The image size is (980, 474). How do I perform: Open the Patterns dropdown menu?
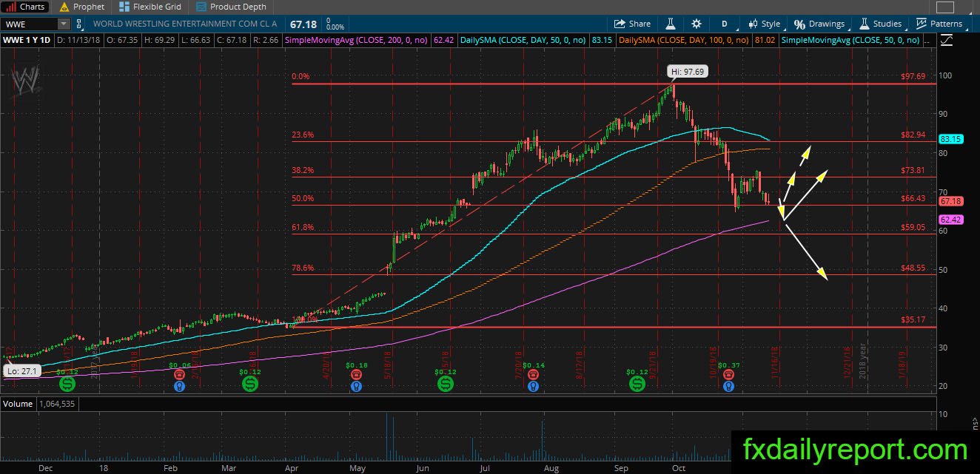pos(939,24)
